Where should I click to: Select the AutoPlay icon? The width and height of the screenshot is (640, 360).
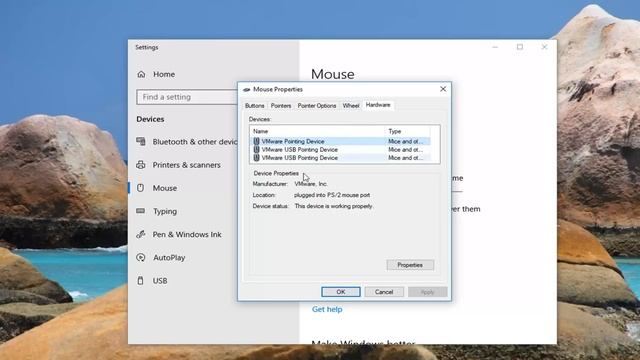tap(141, 258)
